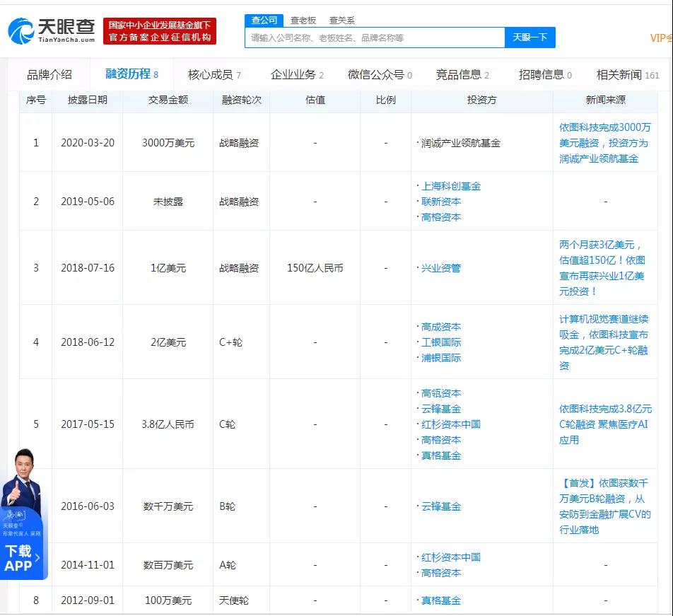Open the 品牌介绍 tab
Viewport: 673px width, 616px height.
pos(49,74)
